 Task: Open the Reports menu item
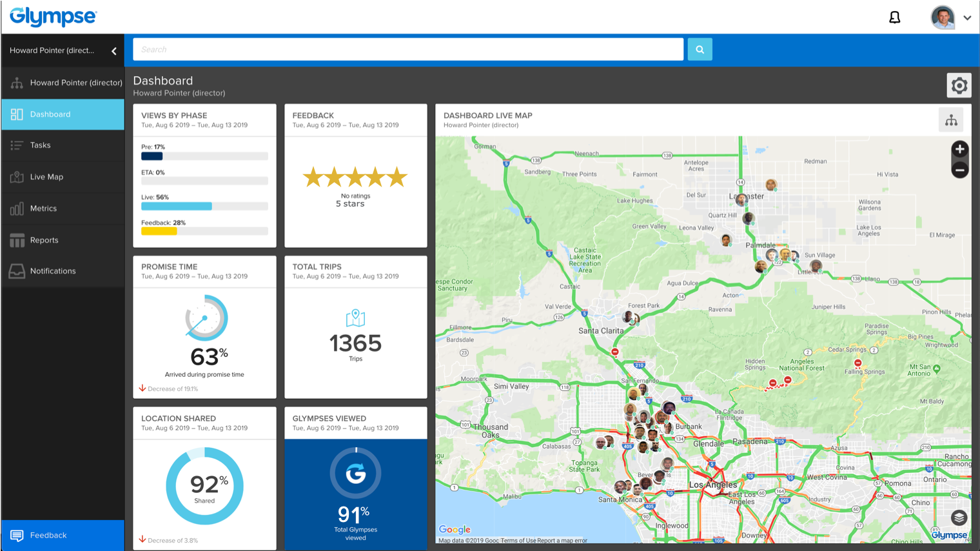(x=63, y=240)
